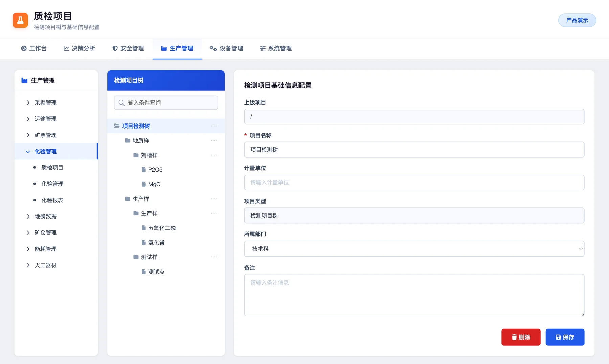Click the file icon beside 氧化镁
This screenshot has height=364, width=609.
coord(144,243)
